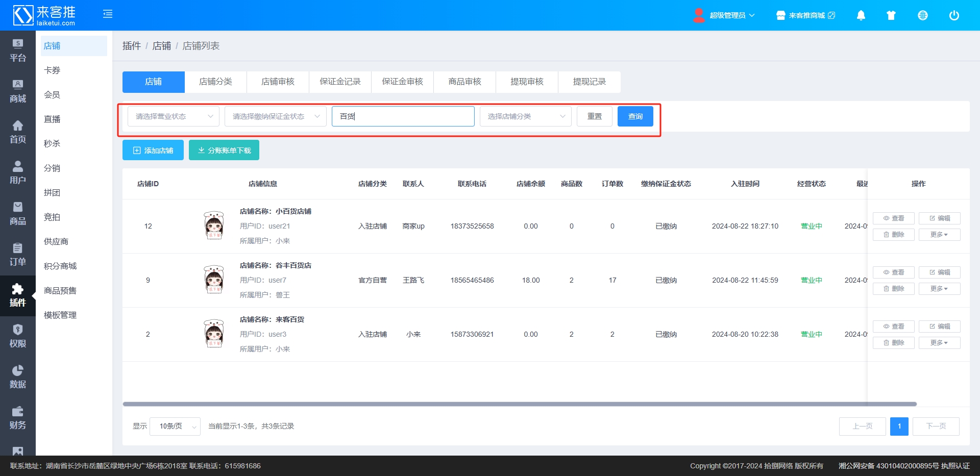Click the theme skin shirt icon
980x476 pixels.
point(891,15)
